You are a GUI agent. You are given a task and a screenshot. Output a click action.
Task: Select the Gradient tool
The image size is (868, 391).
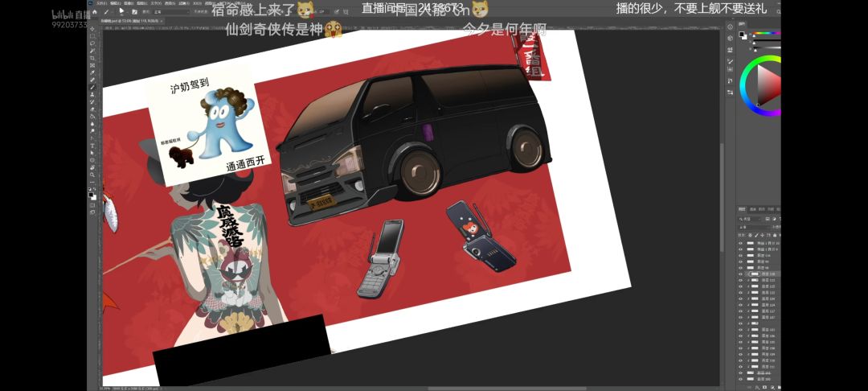92,117
